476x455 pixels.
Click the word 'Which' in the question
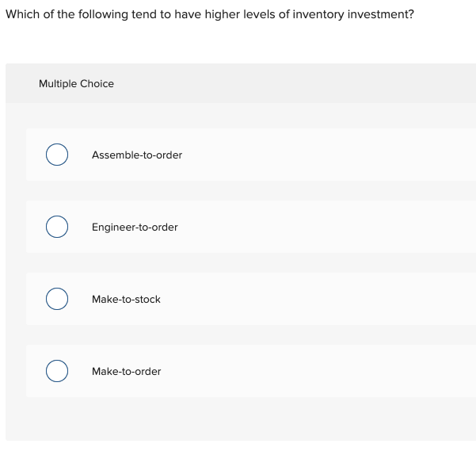click(21, 14)
